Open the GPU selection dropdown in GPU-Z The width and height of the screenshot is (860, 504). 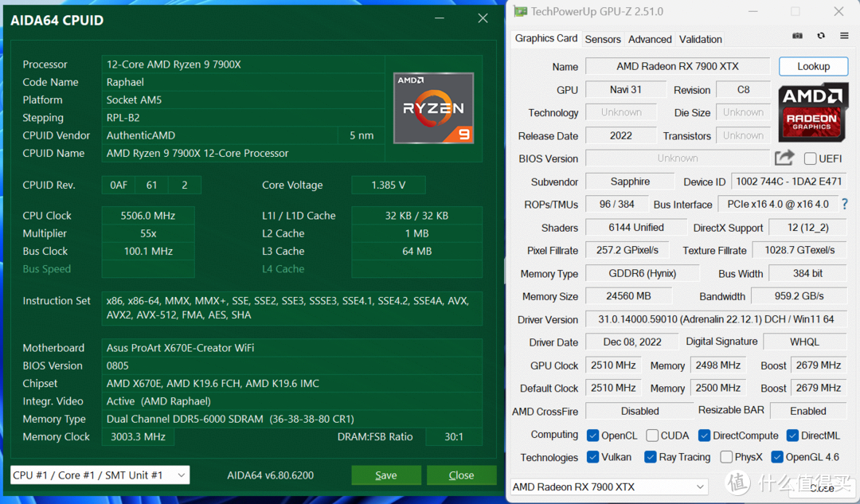(609, 486)
